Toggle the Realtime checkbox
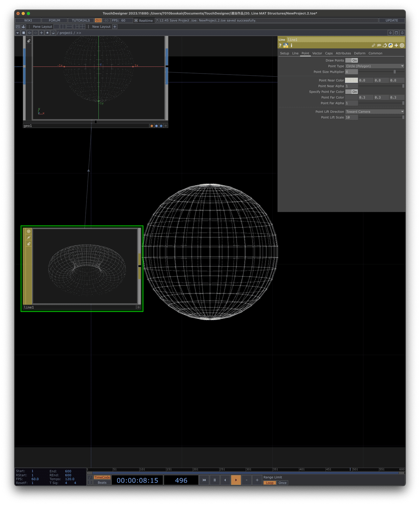420x505 pixels. [x=136, y=21]
